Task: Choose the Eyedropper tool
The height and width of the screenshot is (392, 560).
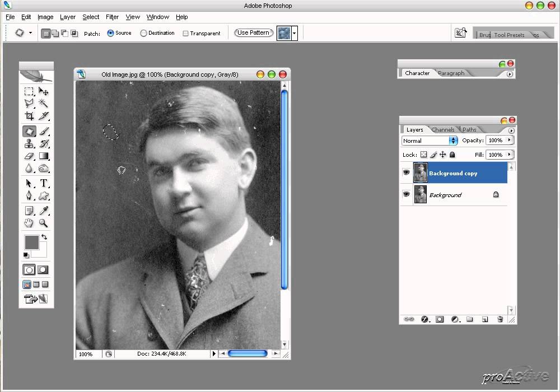Action: click(44, 211)
